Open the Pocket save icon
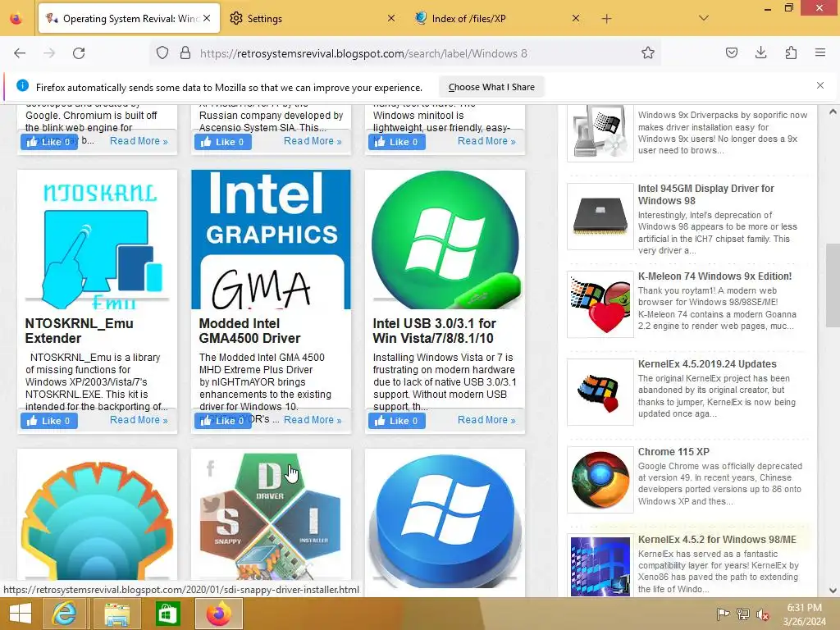The width and height of the screenshot is (840, 630). pos(732,52)
